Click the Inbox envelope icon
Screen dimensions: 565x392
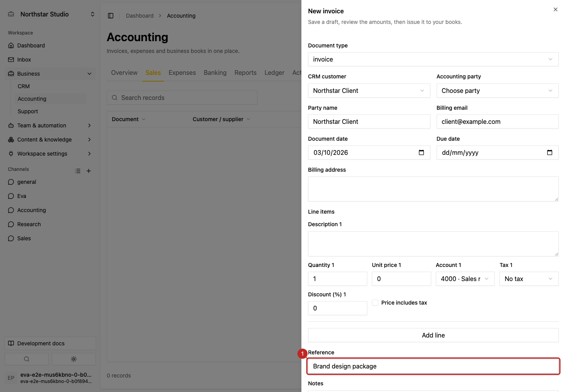pyautogui.click(x=11, y=60)
